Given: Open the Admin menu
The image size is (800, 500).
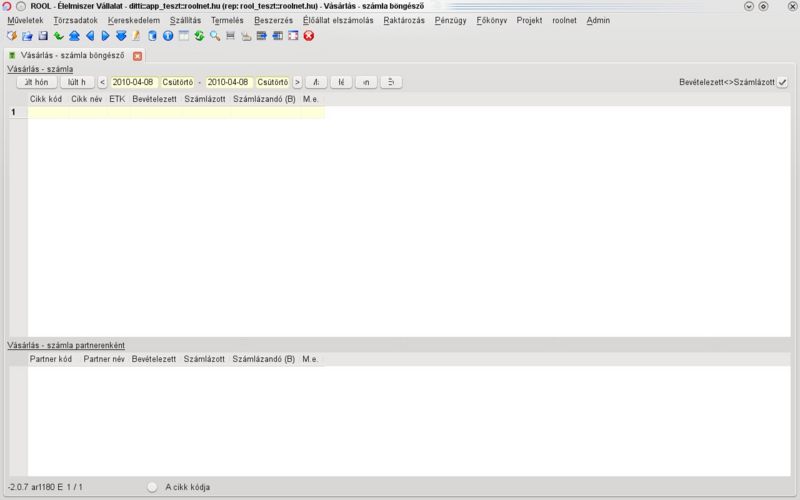Looking at the screenshot, I should [x=598, y=20].
